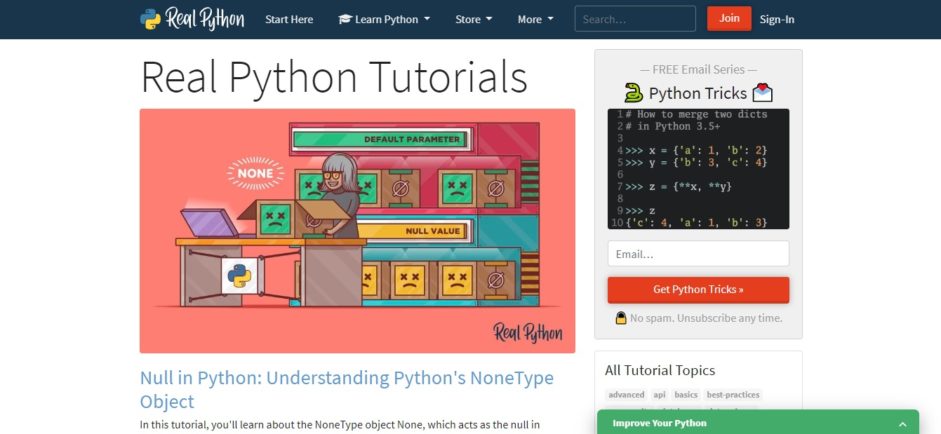Open the Null in Python tutorial title link
Image resolution: width=941 pixels, height=434 pixels.
tap(346, 390)
